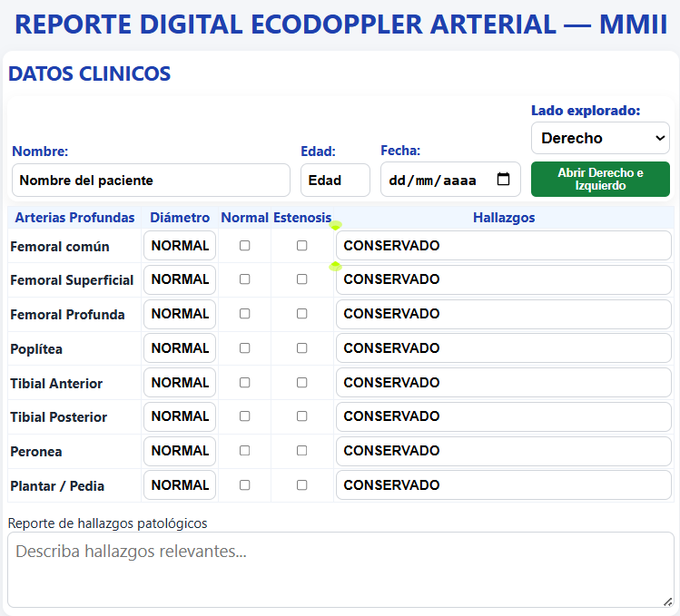The width and height of the screenshot is (680, 616).
Task: Click the Poplítea diameter NORMAL field
Action: click(x=180, y=348)
